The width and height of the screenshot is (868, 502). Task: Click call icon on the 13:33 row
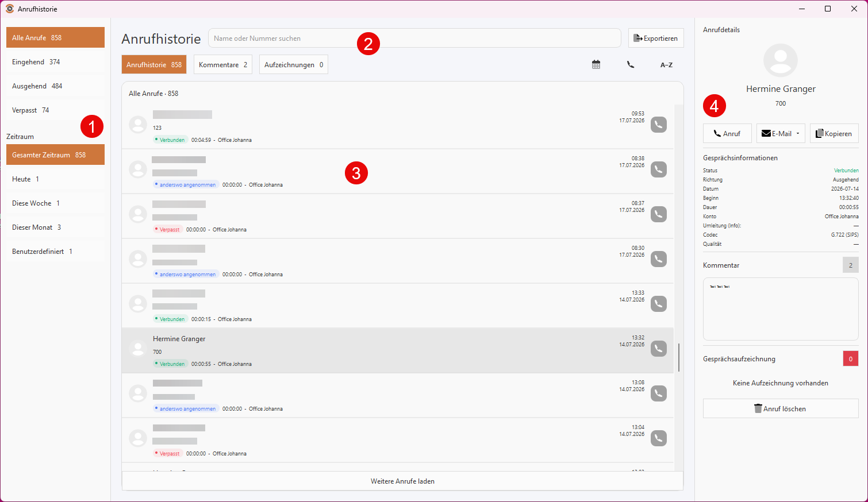(659, 304)
